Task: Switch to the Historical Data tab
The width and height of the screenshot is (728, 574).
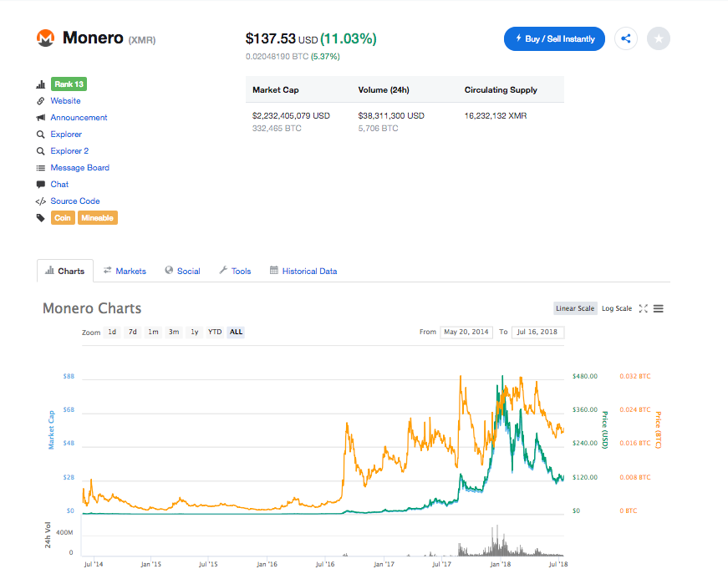Action: [303, 271]
